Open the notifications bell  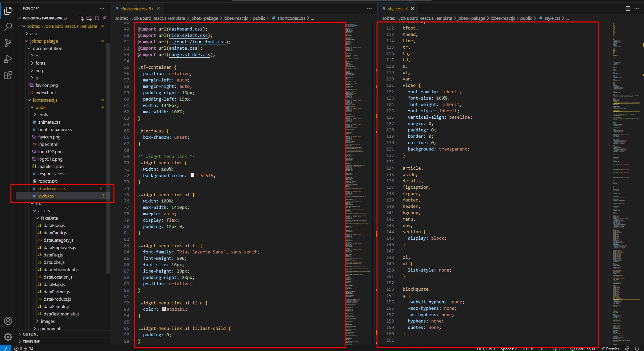click(637, 349)
